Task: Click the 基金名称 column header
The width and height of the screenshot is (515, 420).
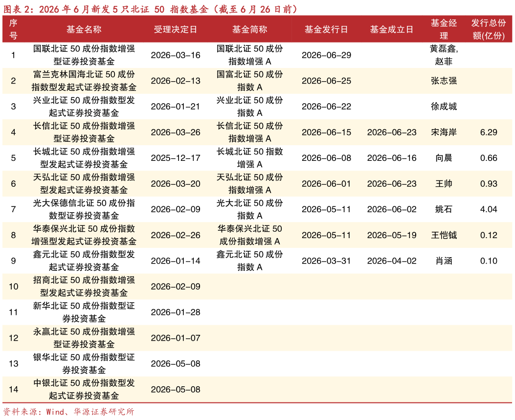Action: [84, 29]
